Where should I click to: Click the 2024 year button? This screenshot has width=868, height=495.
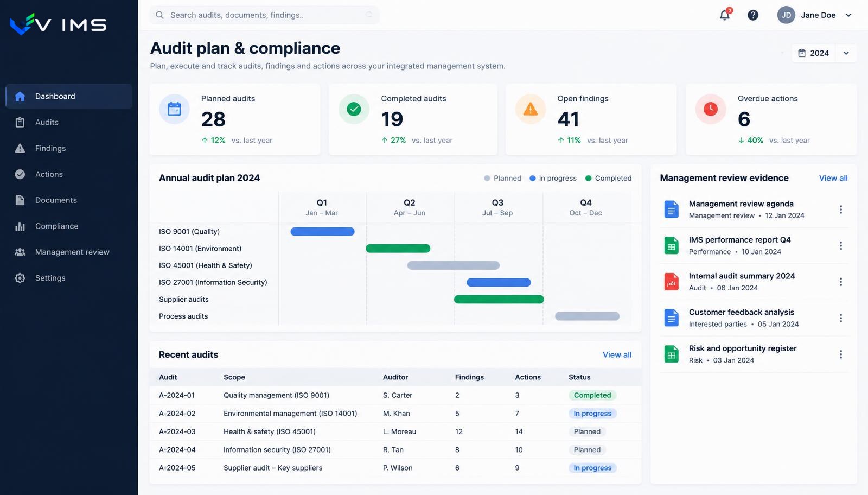click(814, 53)
